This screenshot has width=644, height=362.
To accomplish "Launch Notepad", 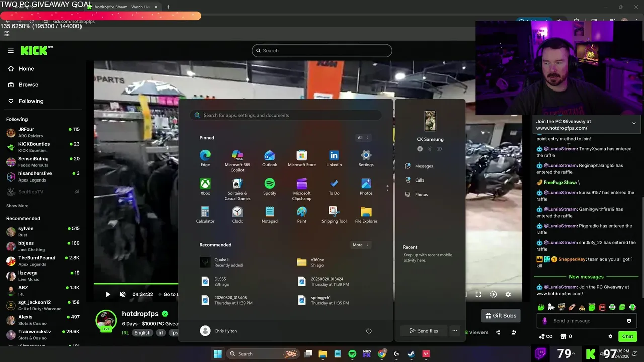I will 270,215.
